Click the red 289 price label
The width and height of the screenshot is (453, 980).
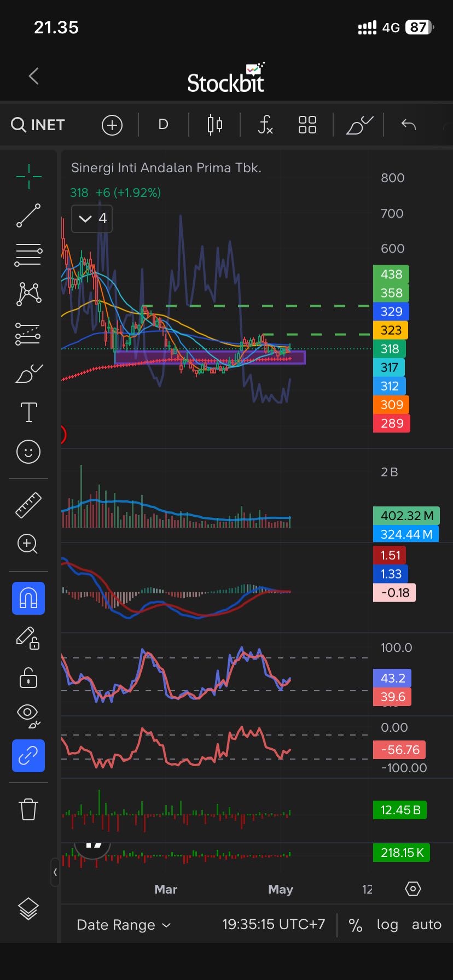tap(391, 423)
